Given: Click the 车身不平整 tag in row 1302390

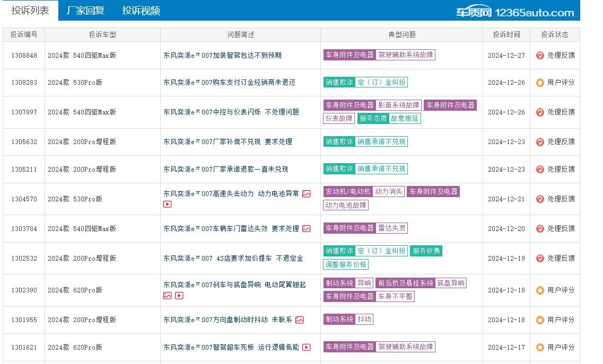Looking at the screenshot, I should [x=395, y=296].
